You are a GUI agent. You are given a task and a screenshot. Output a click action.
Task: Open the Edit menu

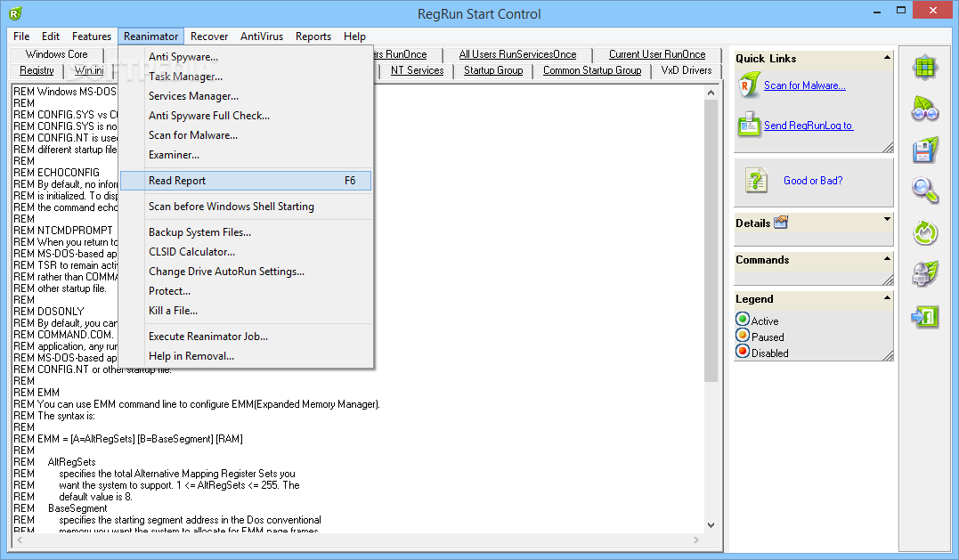click(51, 37)
